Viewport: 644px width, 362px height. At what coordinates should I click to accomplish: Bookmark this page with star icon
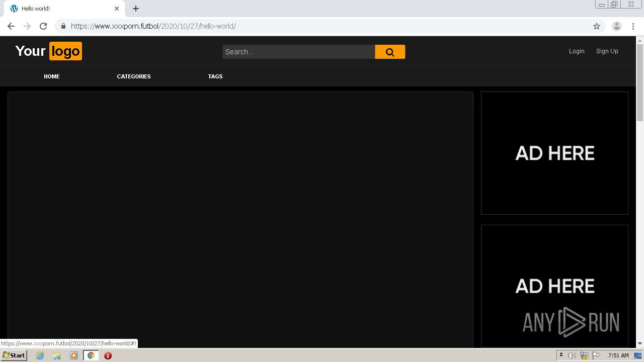597,26
